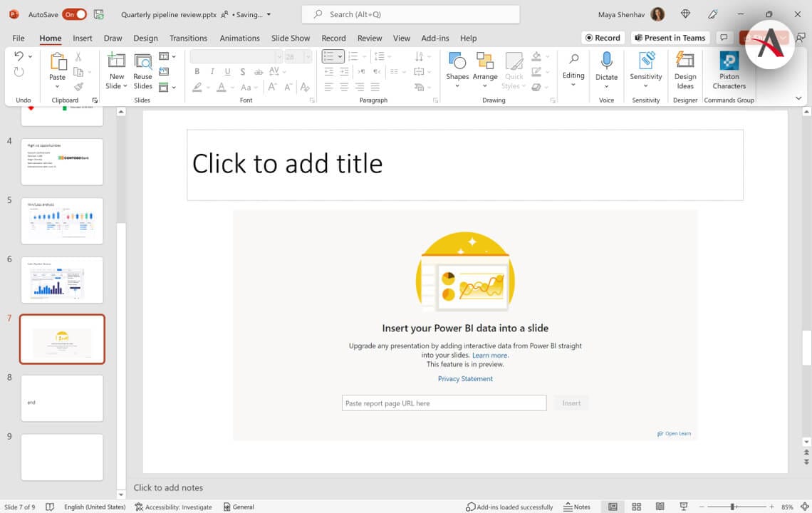Viewport: 812px width, 513px height.
Task: Toggle Bold formatting
Action: pyautogui.click(x=197, y=71)
